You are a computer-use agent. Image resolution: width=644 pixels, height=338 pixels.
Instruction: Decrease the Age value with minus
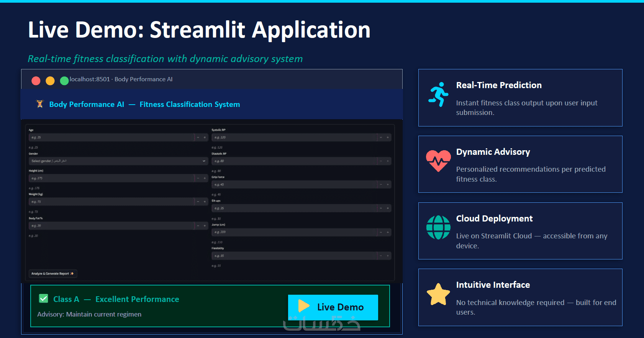coord(198,137)
